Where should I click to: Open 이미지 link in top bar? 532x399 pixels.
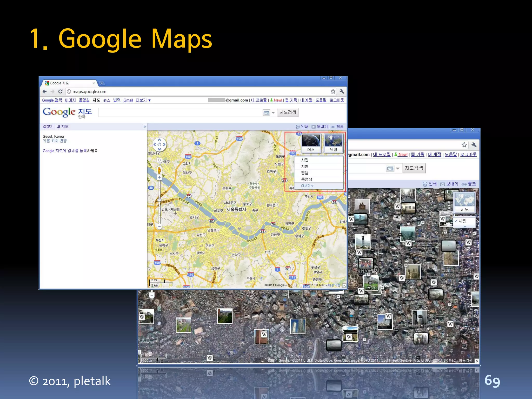pos(70,100)
